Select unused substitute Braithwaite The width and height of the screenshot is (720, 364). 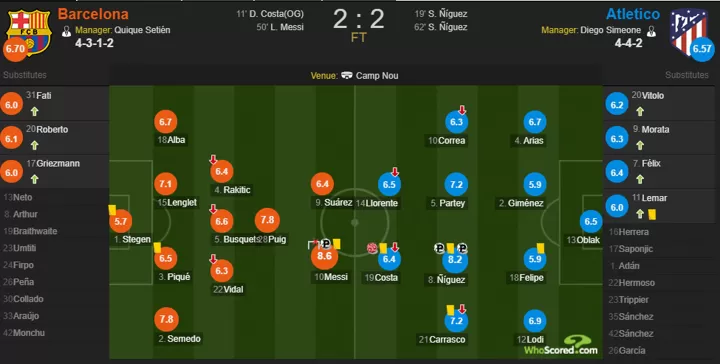pos(54,231)
